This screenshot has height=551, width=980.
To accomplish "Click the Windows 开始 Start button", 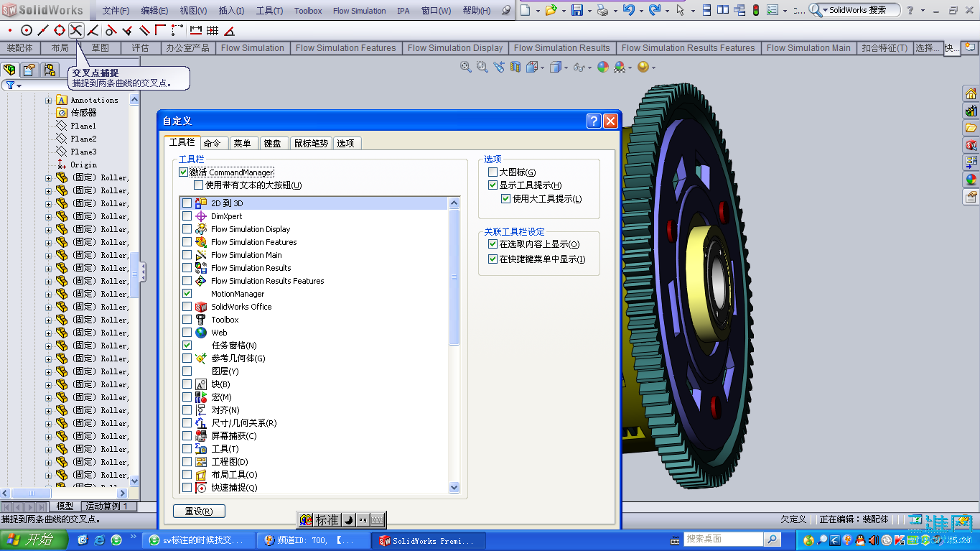I will click(33, 540).
